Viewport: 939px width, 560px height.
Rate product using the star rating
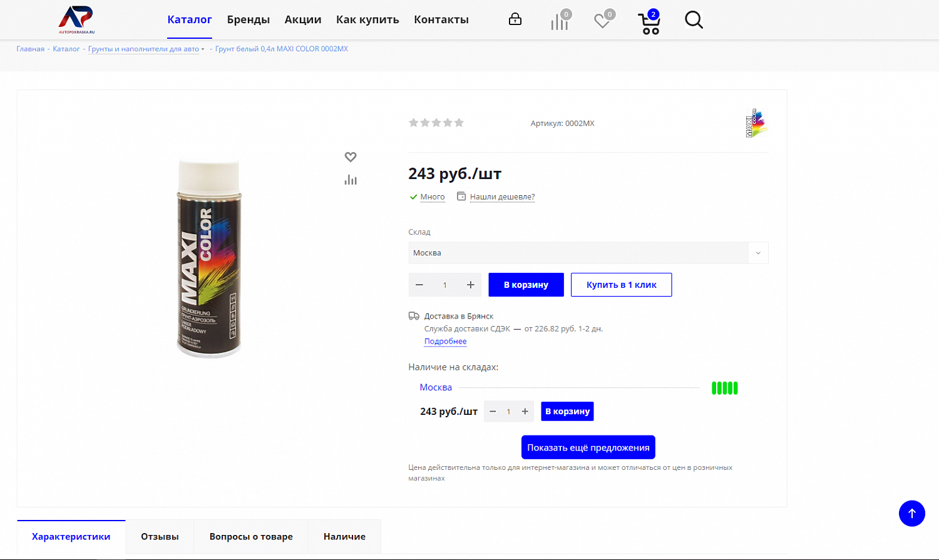436,123
